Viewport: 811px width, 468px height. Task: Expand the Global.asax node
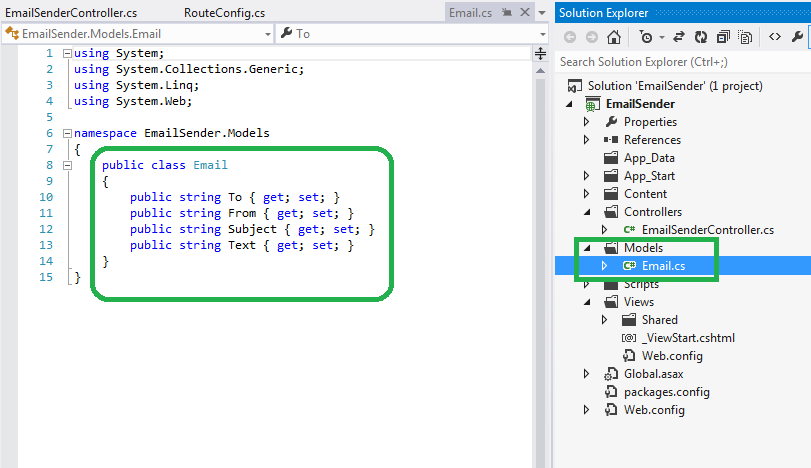587,374
